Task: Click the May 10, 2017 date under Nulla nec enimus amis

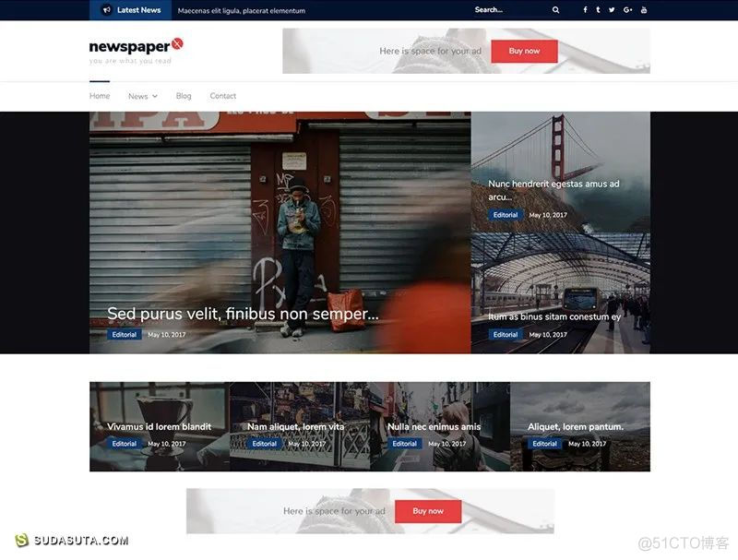Action: click(447, 444)
